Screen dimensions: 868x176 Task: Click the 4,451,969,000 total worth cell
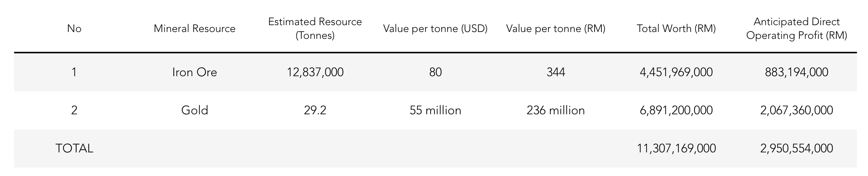click(x=676, y=72)
